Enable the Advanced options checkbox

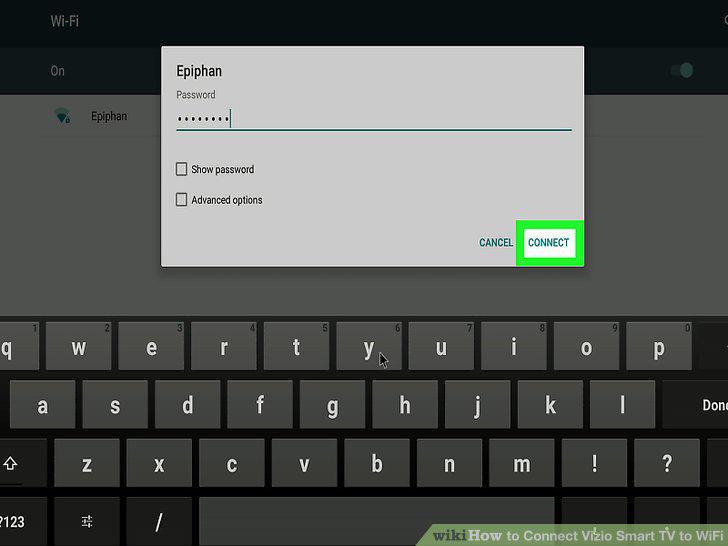pyautogui.click(x=181, y=200)
